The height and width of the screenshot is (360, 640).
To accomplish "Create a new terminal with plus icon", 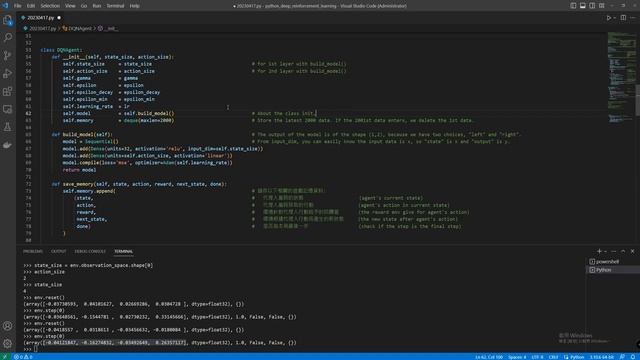I will pyautogui.click(x=599, y=251).
